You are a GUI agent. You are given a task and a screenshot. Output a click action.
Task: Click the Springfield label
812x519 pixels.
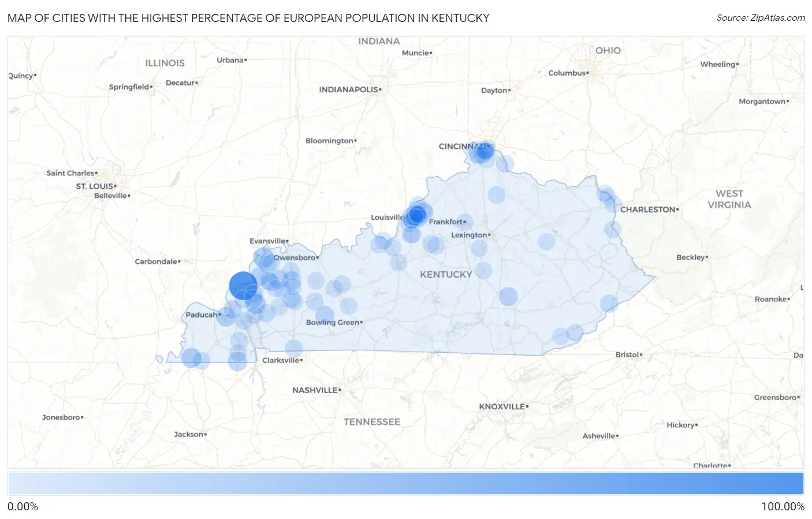pos(129,87)
